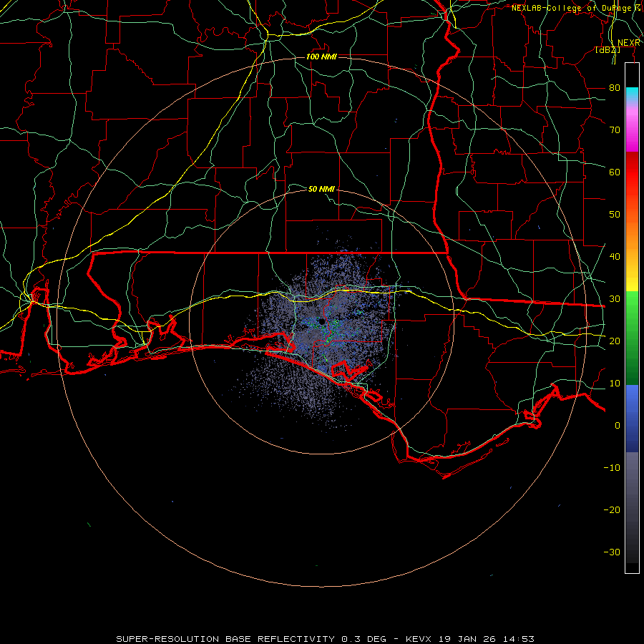
Task: Click the magenta segment of the color bar
Action: click(x=632, y=135)
